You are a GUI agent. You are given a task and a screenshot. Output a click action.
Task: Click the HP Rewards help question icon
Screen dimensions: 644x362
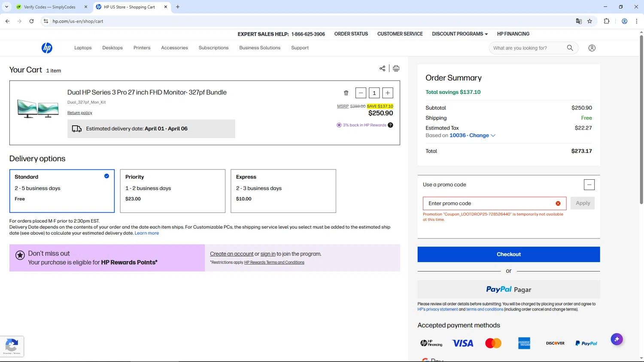click(390, 125)
